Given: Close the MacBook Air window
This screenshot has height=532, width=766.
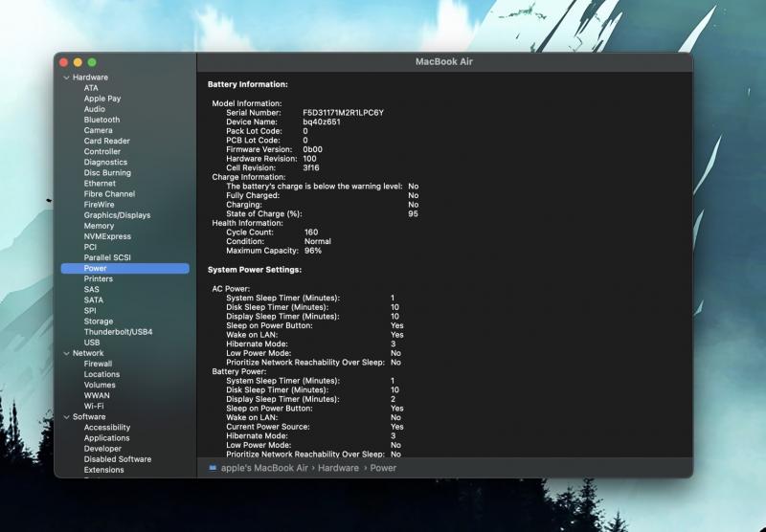Looking at the screenshot, I should pyautogui.click(x=63, y=62).
